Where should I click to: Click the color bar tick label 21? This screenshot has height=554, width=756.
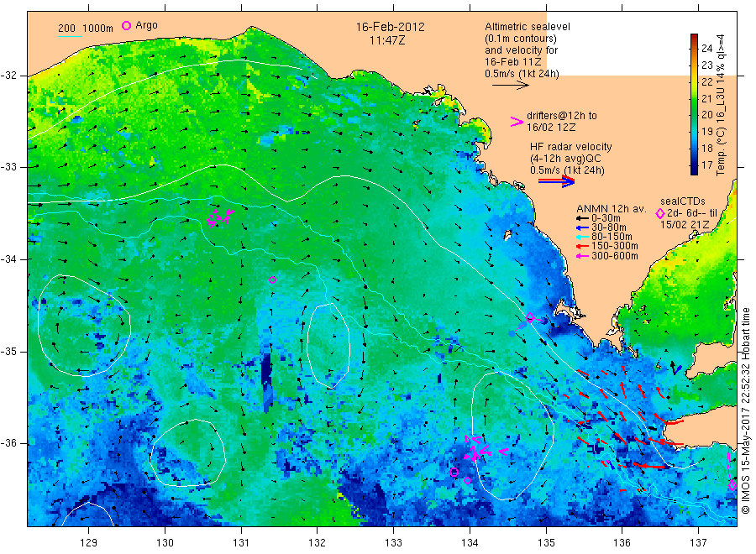coord(706,98)
